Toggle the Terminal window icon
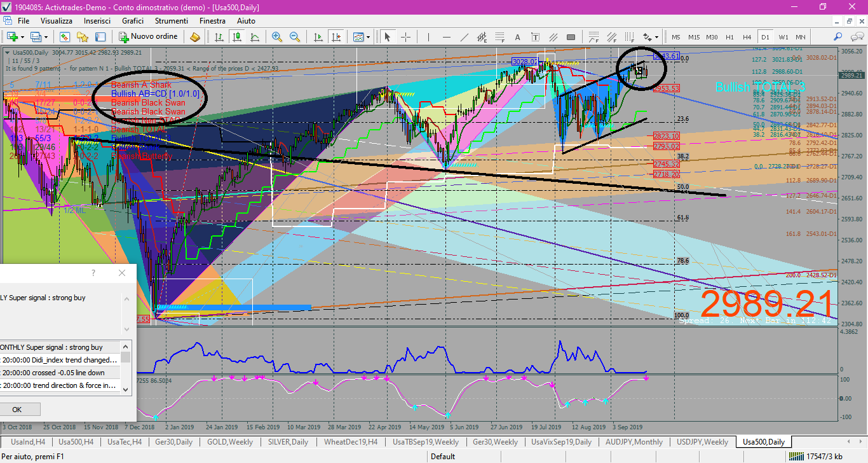 click(100, 37)
